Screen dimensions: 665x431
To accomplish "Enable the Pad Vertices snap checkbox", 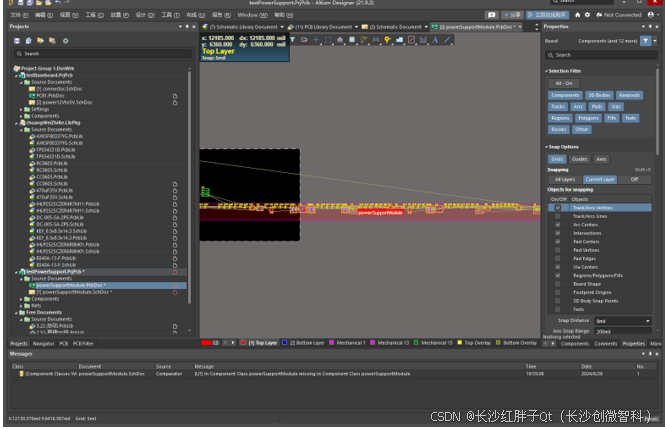I will (x=557, y=249).
